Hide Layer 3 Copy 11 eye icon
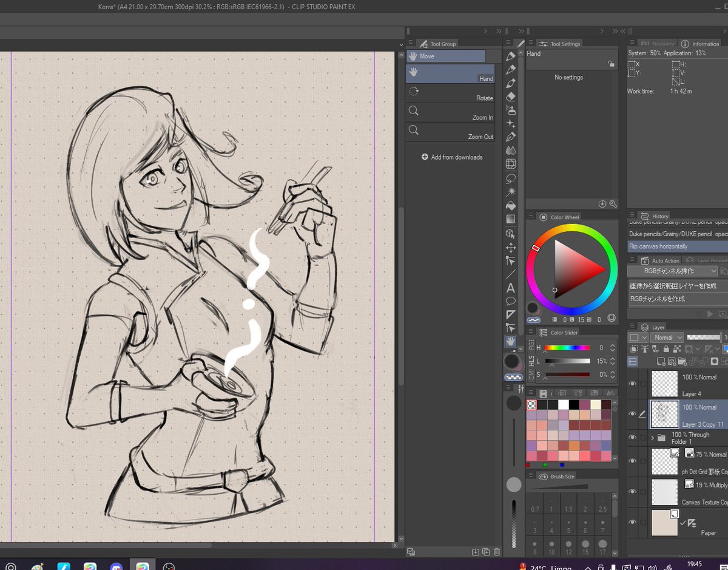The image size is (728, 570). click(633, 414)
